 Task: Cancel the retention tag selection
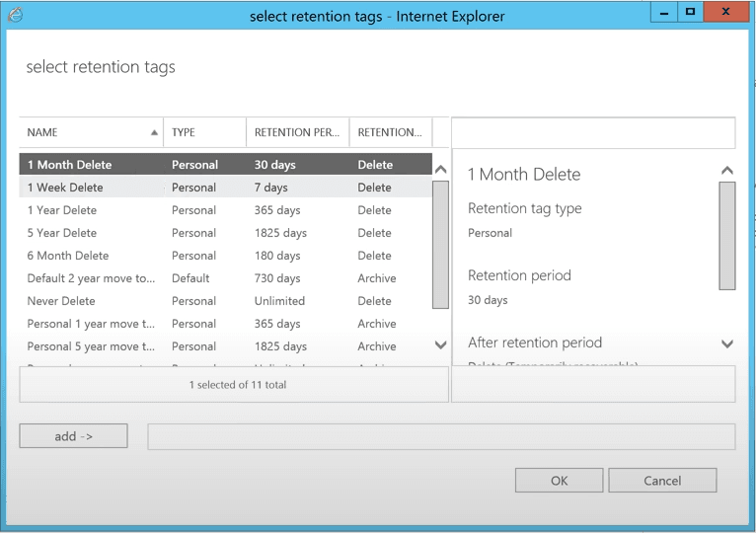(662, 481)
